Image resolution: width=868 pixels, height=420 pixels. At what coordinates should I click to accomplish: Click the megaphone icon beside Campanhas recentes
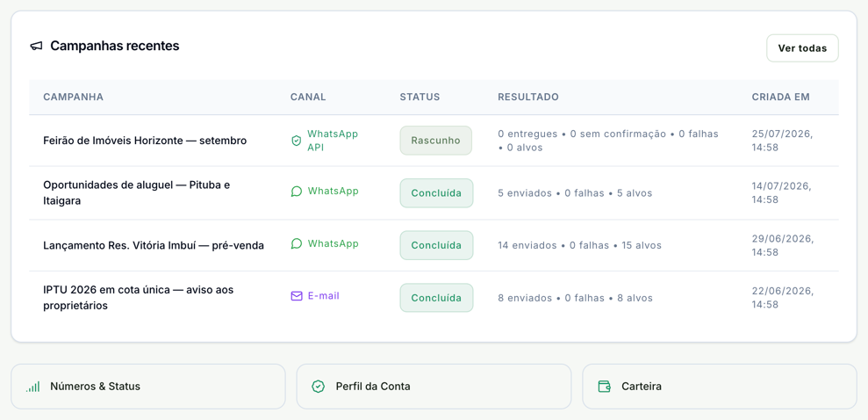pyautogui.click(x=36, y=46)
